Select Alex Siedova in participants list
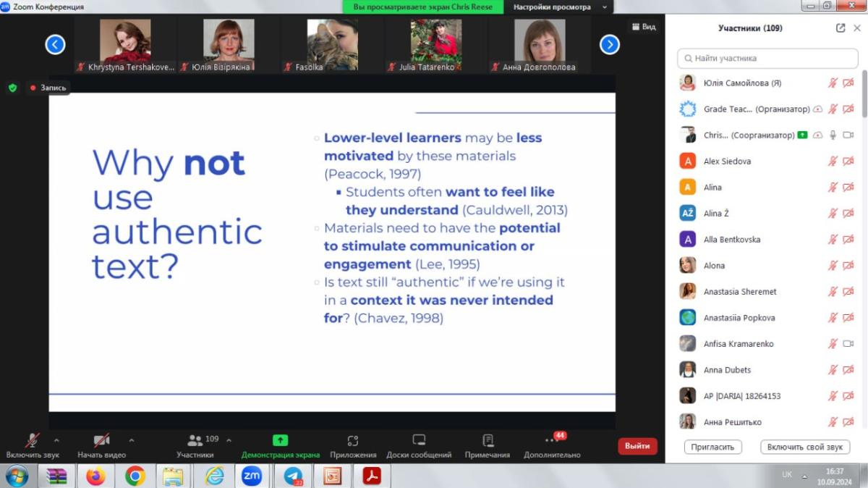This screenshot has width=868, height=488. [x=727, y=161]
